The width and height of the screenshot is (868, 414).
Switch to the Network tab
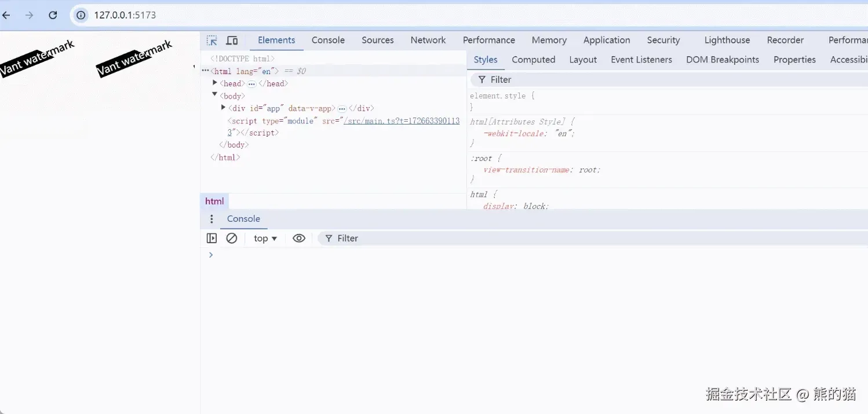[428, 40]
